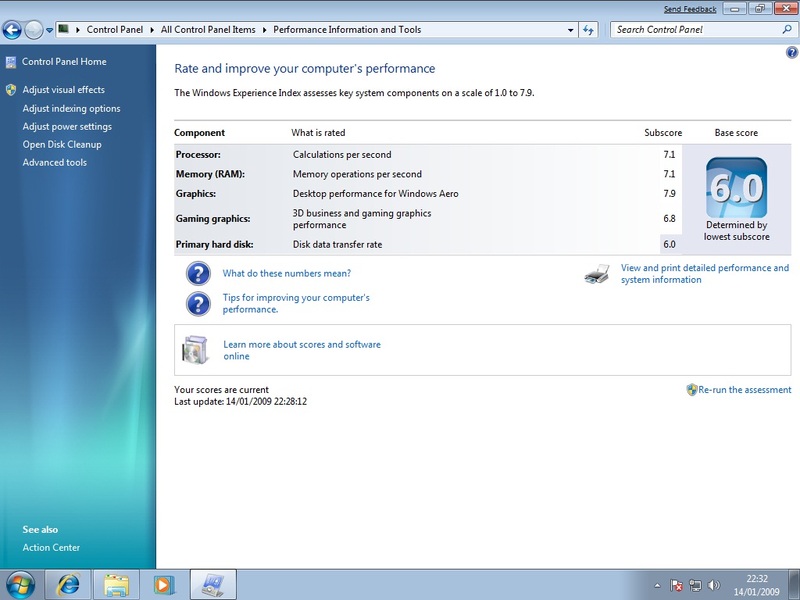The width and height of the screenshot is (800, 600).
Task: Click the Control Panel icon in address bar
Action: coord(63,29)
